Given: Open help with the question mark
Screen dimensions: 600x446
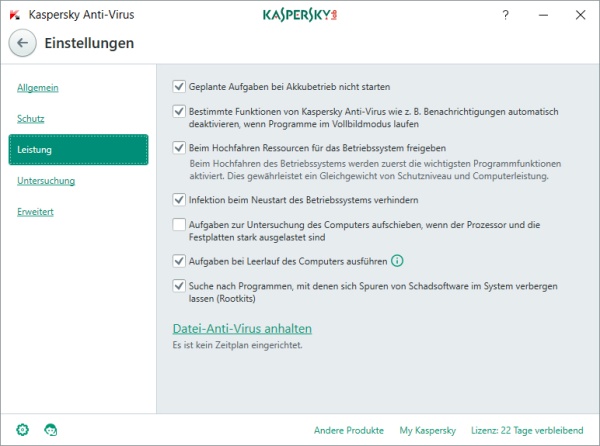Looking at the screenshot, I should point(505,15).
